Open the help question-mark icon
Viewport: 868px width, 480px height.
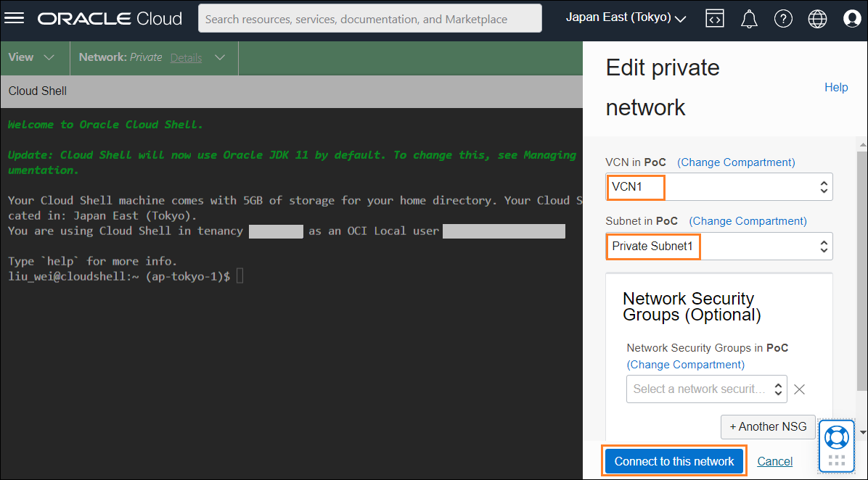[783, 17]
